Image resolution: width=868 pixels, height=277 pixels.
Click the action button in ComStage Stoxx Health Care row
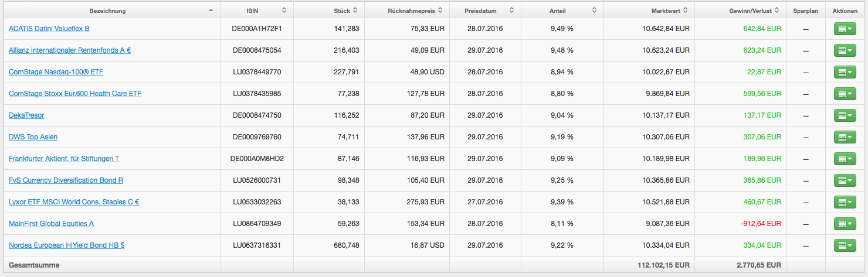click(x=845, y=94)
